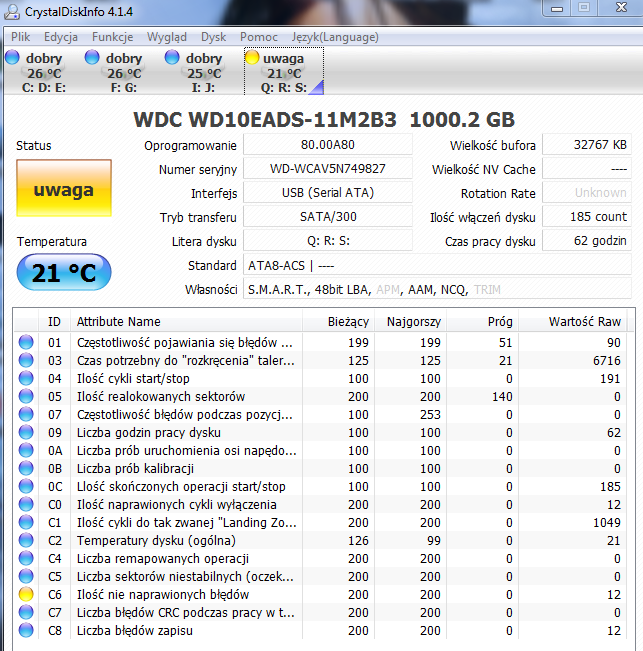The height and width of the screenshot is (651, 643).
Task: Open the Plik menu
Action: pos(20,37)
